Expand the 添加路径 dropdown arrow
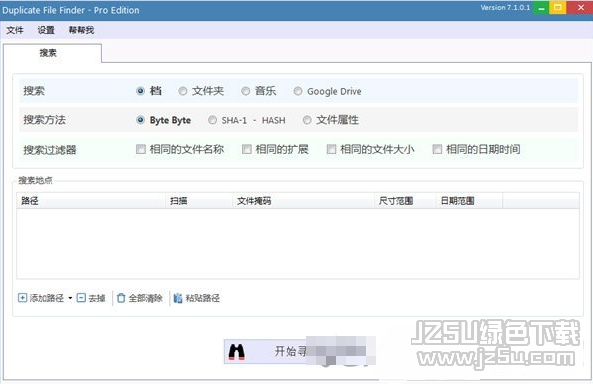 point(70,298)
